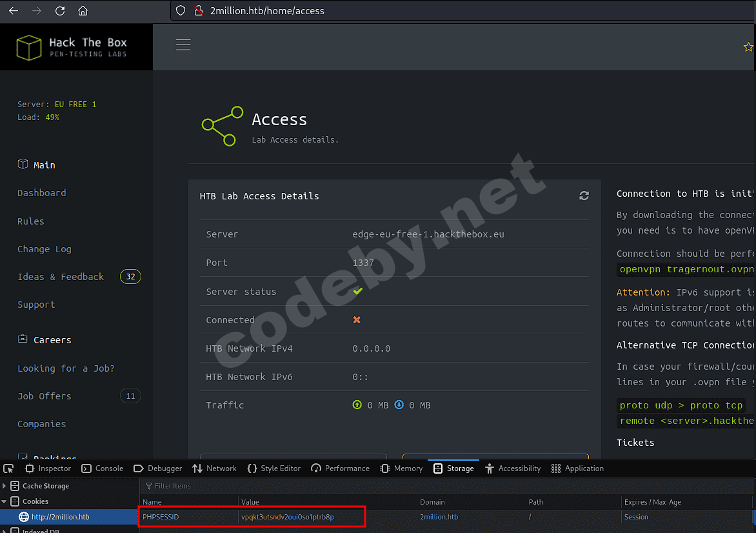Click the star icon in the page header
This screenshot has width=756, height=533.
tap(748, 47)
